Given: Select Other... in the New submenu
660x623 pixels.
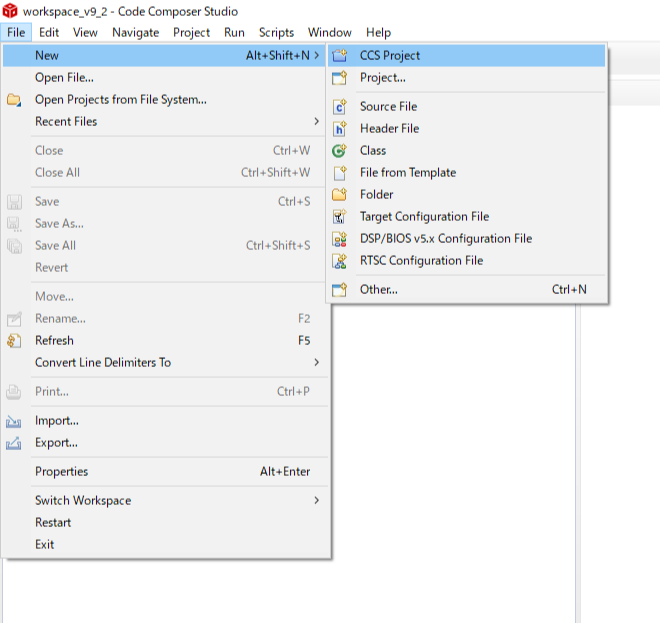Looking at the screenshot, I should 378,290.
